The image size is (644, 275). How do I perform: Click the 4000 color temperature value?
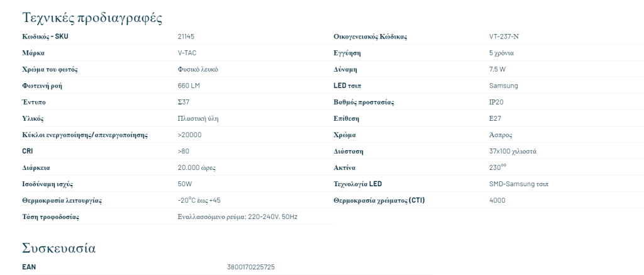[x=497, y=200]
